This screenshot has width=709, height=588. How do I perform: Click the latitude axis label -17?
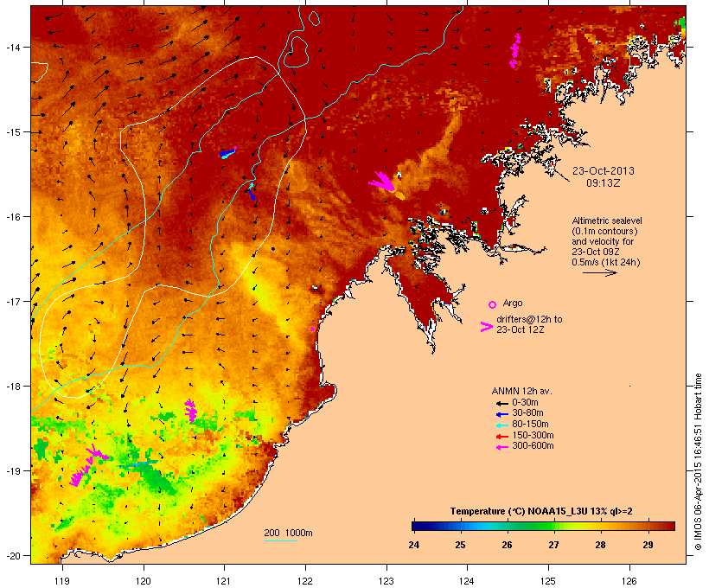[x=12, y=301]
